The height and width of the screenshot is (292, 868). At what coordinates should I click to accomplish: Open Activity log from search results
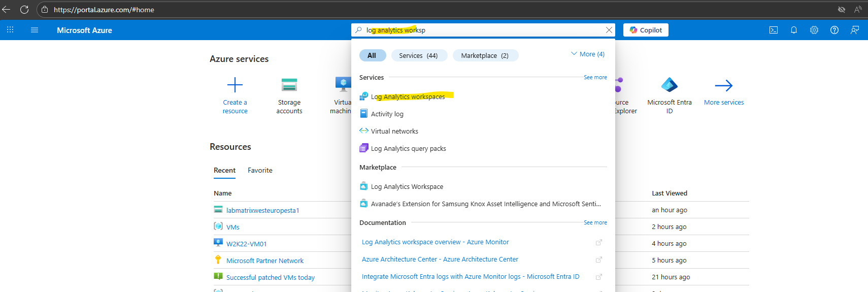[x=387, y=114]
